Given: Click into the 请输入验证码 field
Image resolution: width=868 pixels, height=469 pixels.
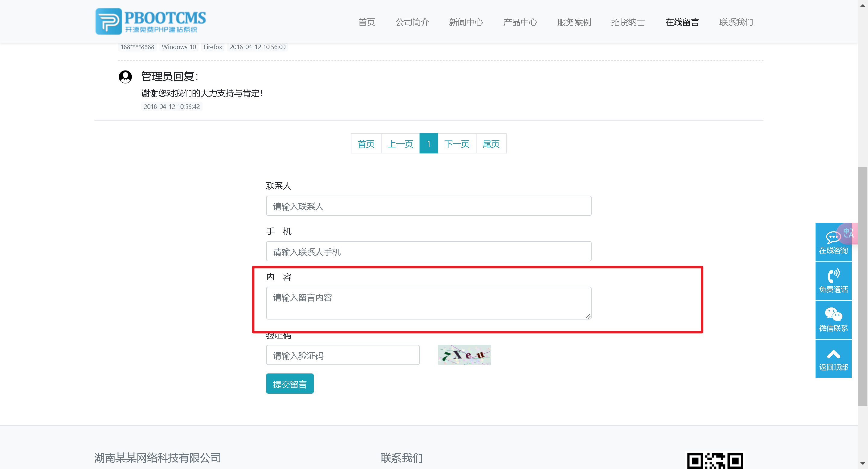Looking at the screenshot, I should [x=342, y=355].
